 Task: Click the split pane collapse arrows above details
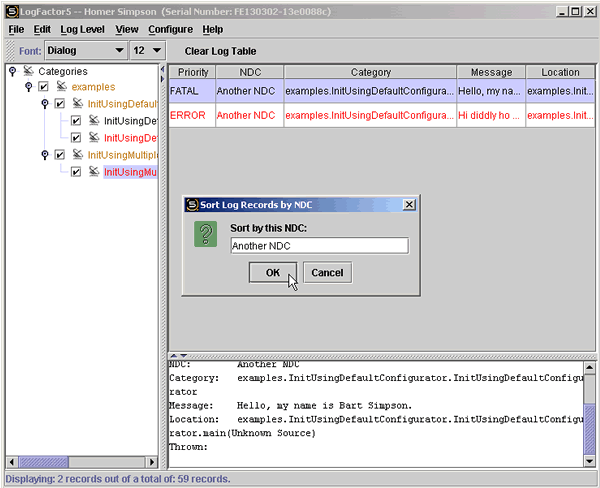click(177, 355)
